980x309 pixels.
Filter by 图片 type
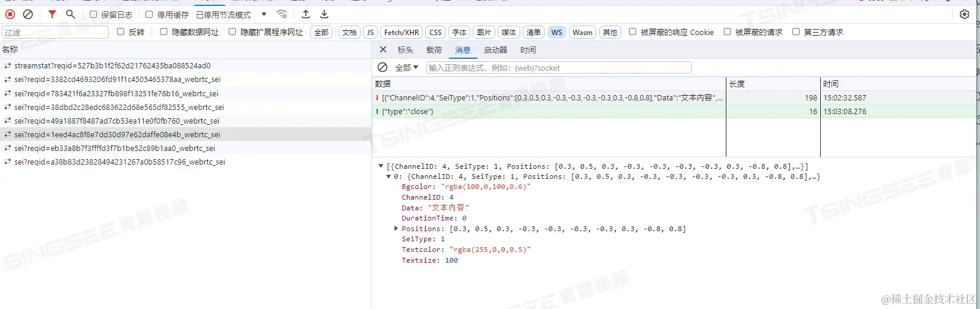(484, 32)
